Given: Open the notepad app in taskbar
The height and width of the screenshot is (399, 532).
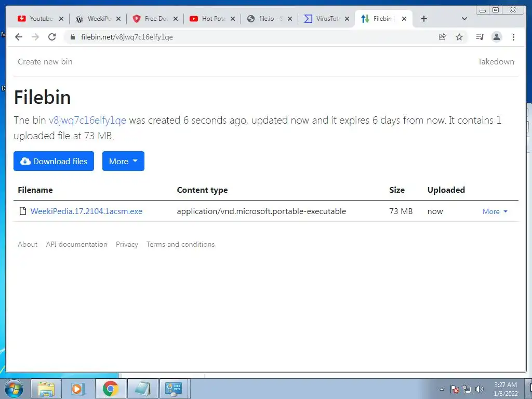Looking at the screenshot, I should coord(142,389).
